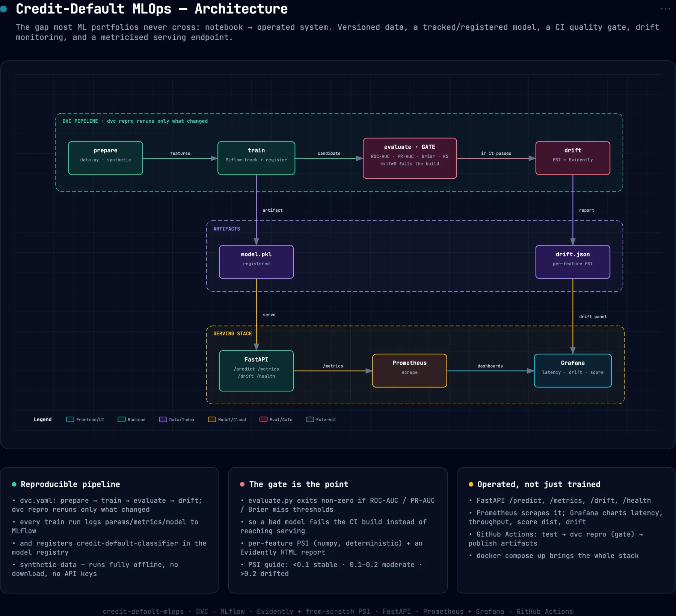Click 'Operated, not just trained' heading

(539, 484)
